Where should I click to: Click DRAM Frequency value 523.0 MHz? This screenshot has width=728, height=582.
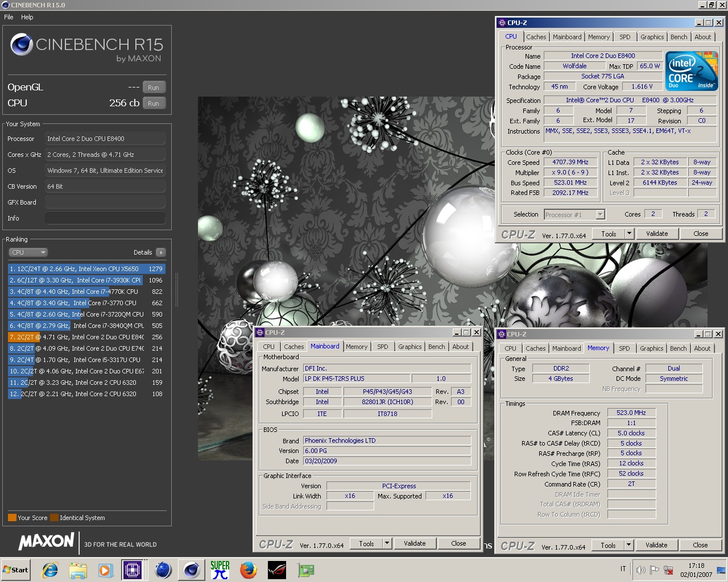(x=631, y=413)
